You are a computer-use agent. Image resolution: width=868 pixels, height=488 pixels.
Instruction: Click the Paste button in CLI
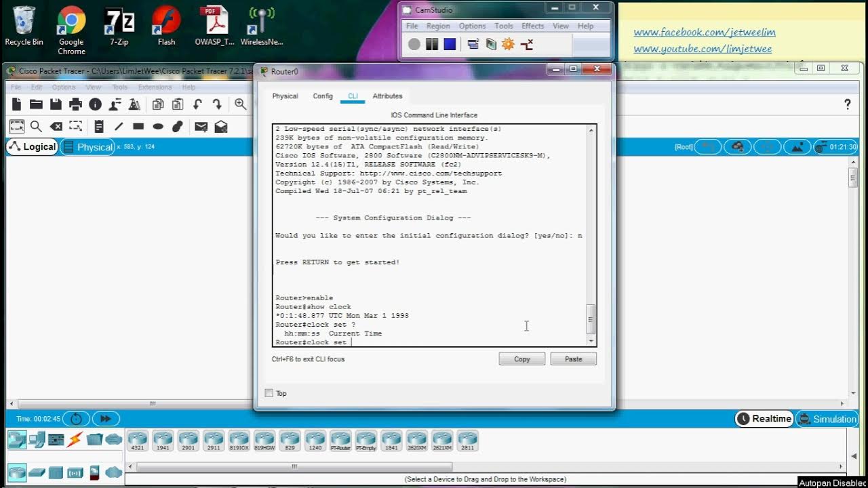[573, 359]
